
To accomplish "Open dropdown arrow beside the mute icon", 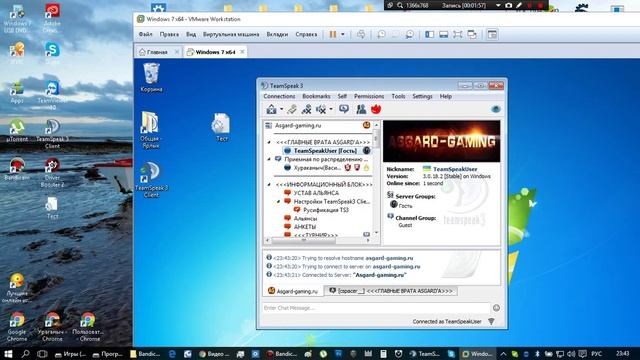I will pyautogui.click(x=331, y=109).
